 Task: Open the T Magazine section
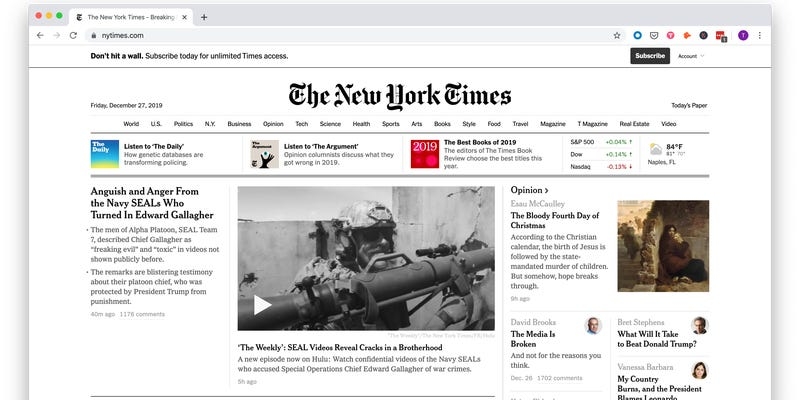[x=592, y=124]
